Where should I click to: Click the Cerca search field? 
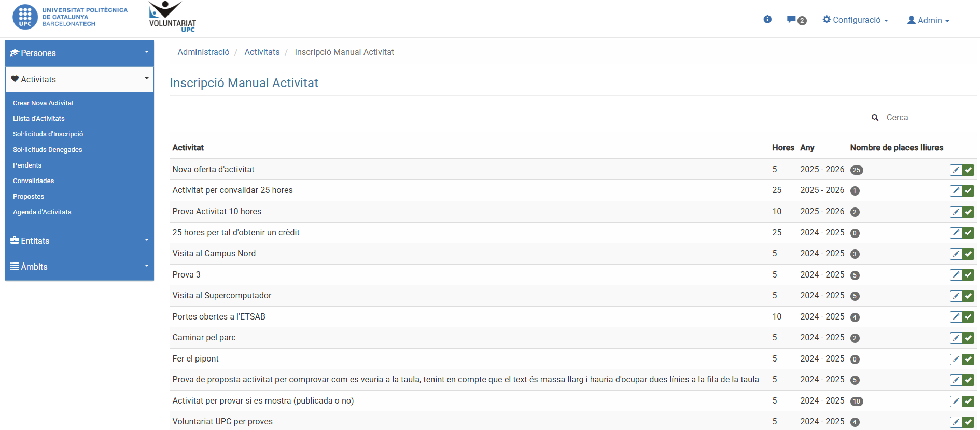[930, 118]
